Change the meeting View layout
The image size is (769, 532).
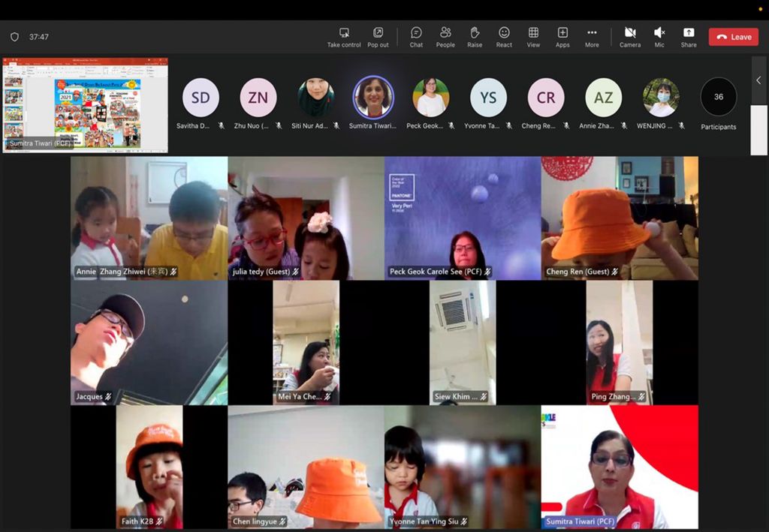533,38
